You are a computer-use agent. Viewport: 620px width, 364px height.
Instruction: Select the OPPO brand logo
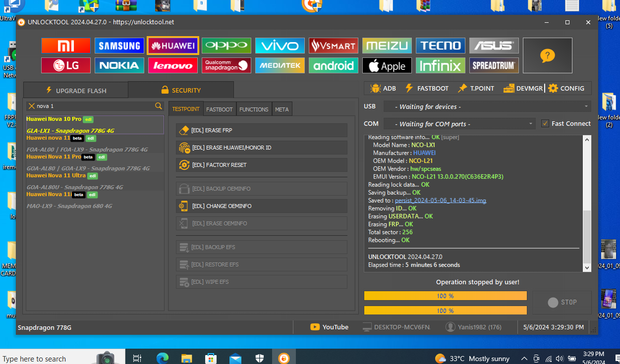point(226,46)
